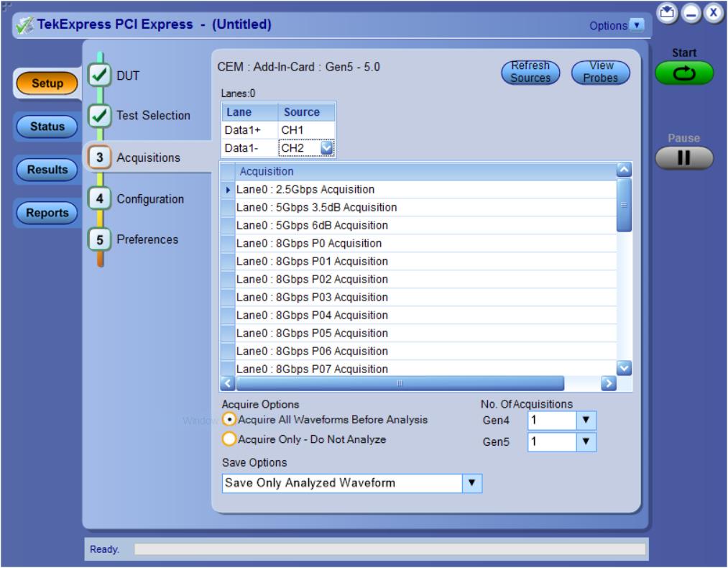Switch to the Reports panel

[x=47, y=213]
